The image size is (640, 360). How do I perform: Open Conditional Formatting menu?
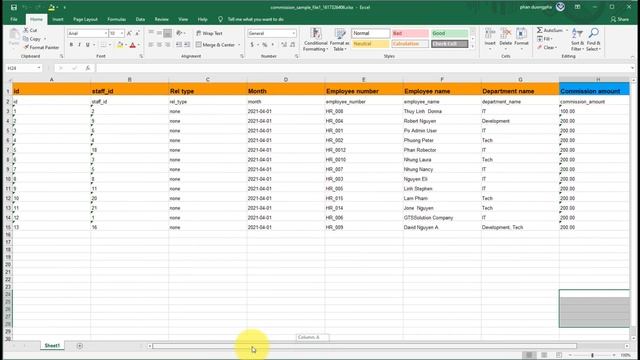(316, 40)
